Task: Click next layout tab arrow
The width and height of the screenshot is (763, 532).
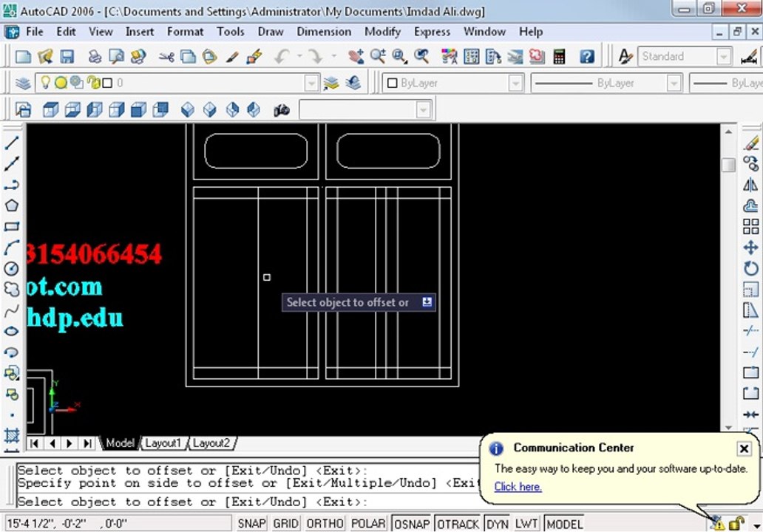Action: click(69, 443)
